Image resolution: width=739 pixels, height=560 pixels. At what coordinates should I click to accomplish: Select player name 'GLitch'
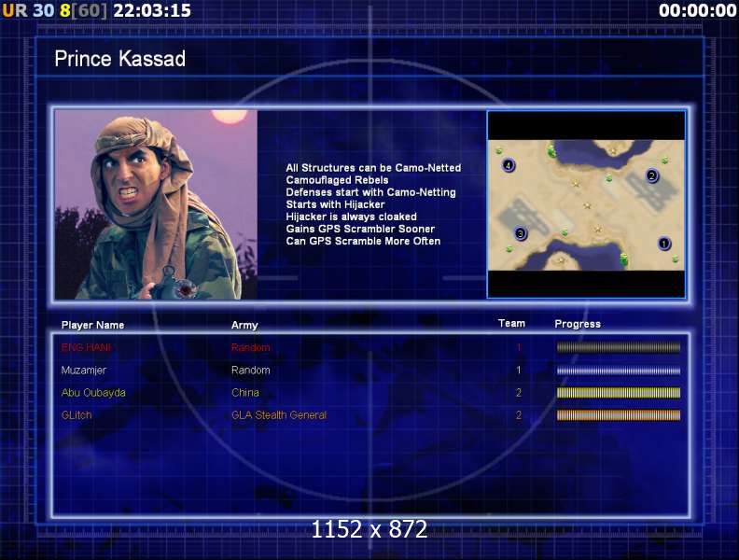(77, 415)
